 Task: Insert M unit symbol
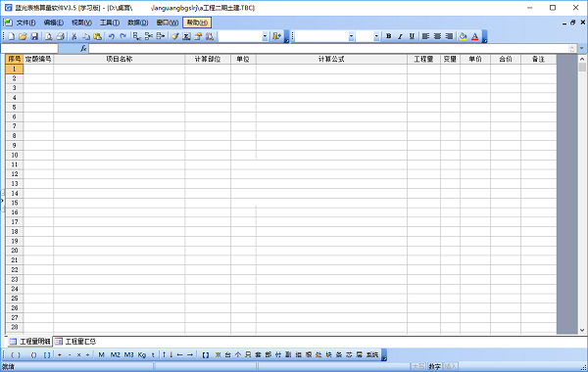pyautogui.click(x=101, y=354)
